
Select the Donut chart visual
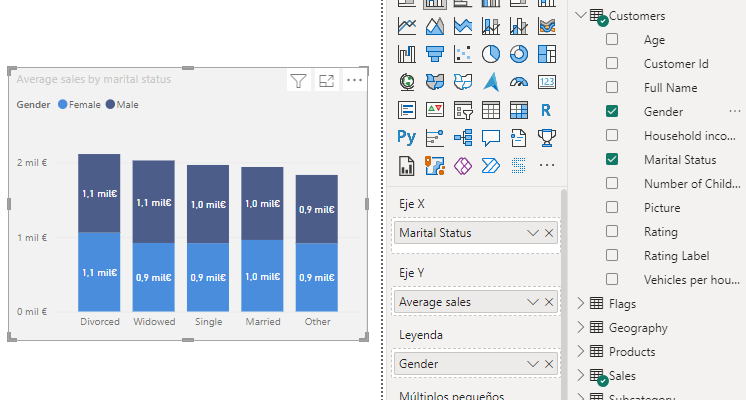click(x=519, y=54)
